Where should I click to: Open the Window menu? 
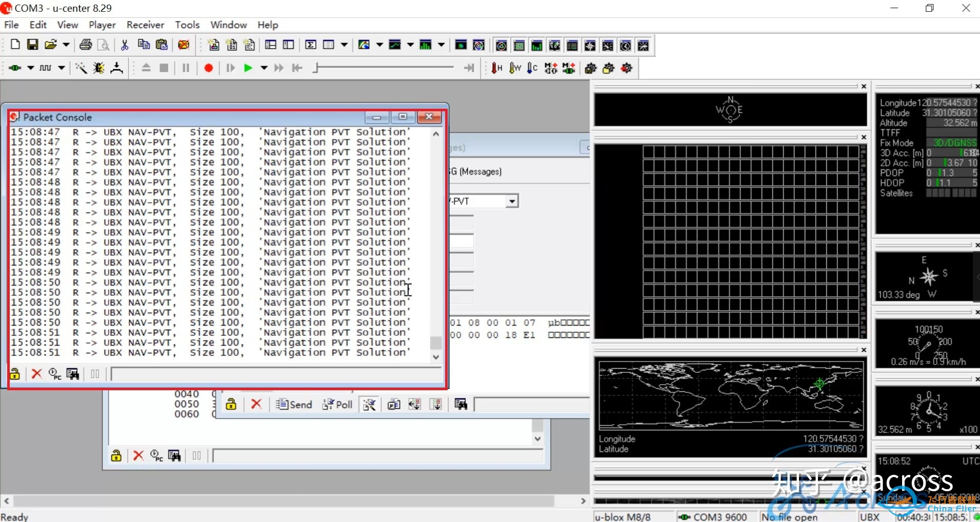pyautogui.click(x=229, y=25)
